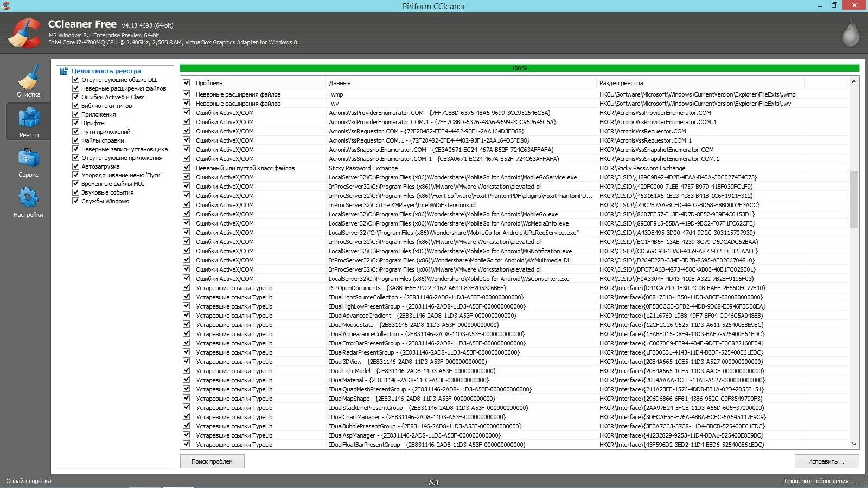Click the scrollbar up arrow
This screenshot has height=488, width=868.
tap(854, 82)
